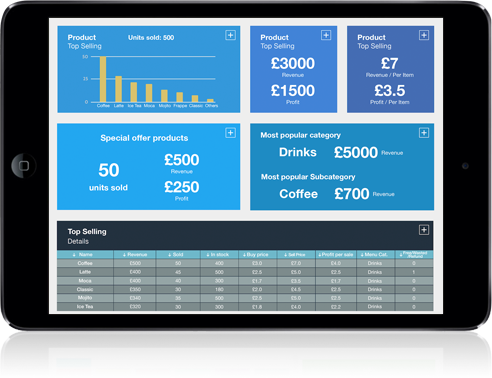Open the Mojito row in table

click(x=245, y=298)
